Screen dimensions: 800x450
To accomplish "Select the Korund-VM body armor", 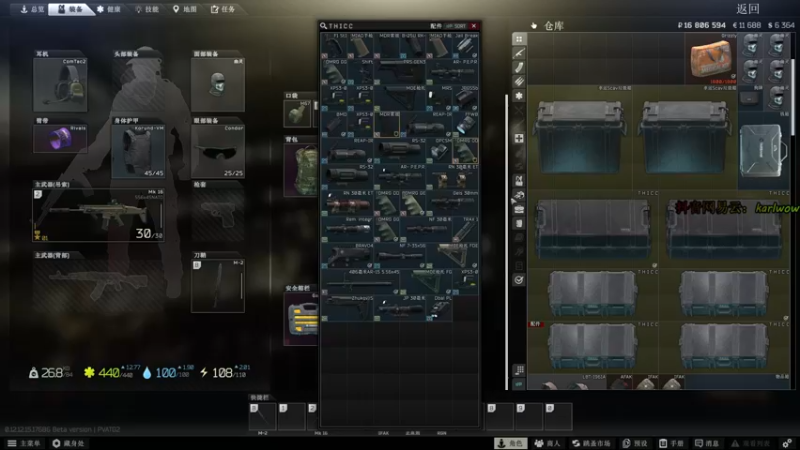I will click(138, 152).
